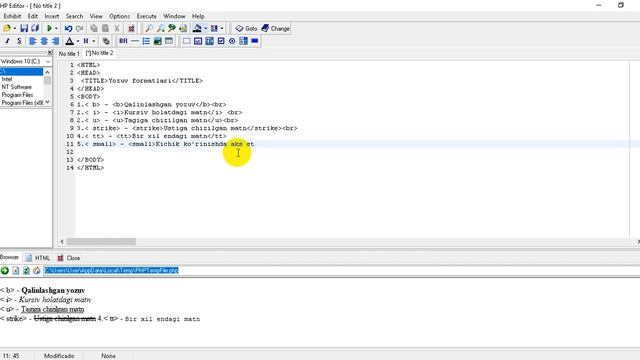Click the green browser navigate arrow

pos(4,270)
